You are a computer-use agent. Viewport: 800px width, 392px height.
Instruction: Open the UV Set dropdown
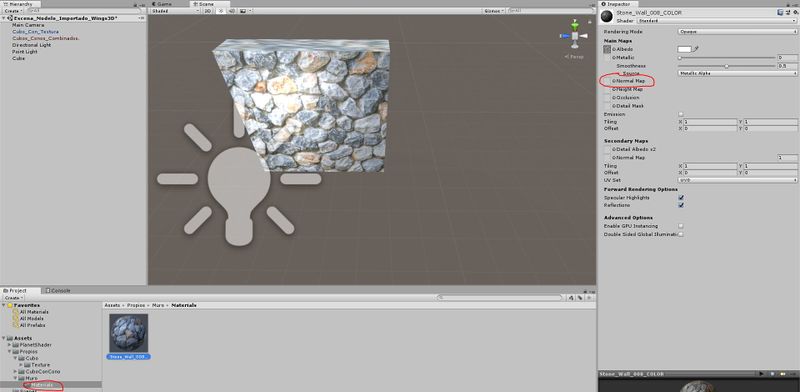[737, 180]
